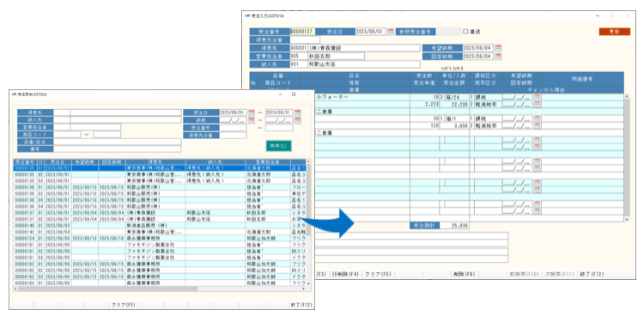Select row 00000163 in the order list
Screen dimensions: 644x322
(161, 283)
